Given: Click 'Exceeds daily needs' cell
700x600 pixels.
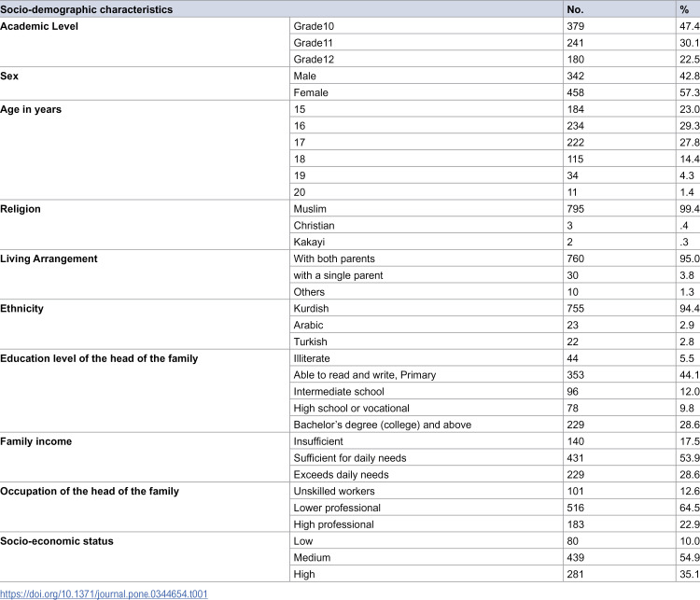Looking at the screenshot, I should [341, 475].
